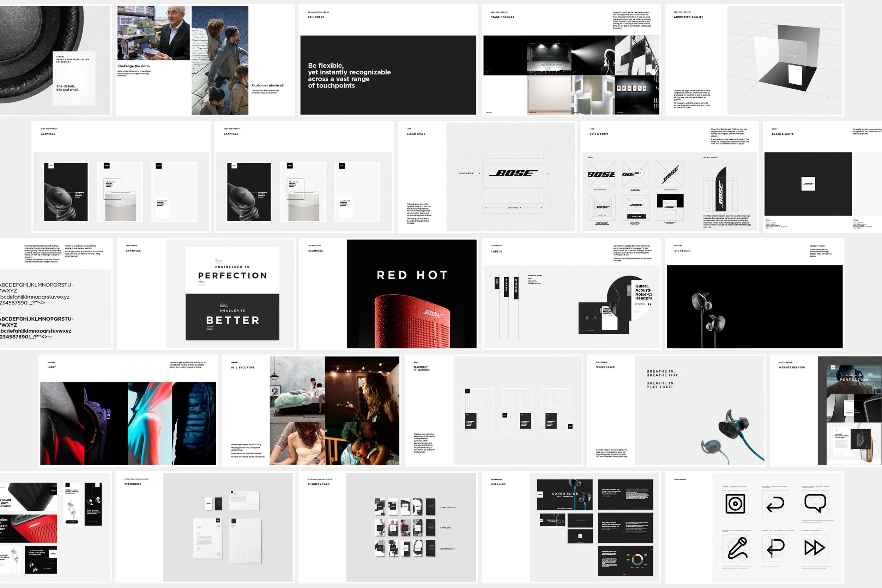Click the vertical Bose logo in Do's & Don't
The width and height of the screenshot is (882, 588).
(720, 195)
